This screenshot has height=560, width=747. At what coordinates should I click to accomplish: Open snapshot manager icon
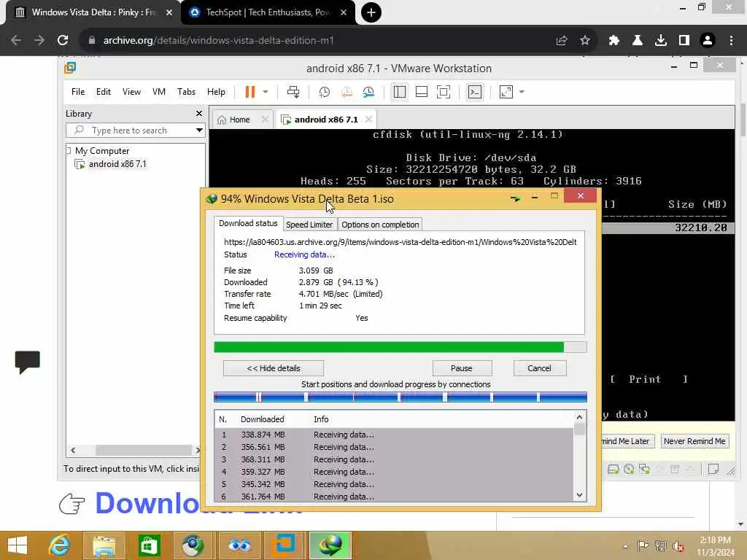point(368,92)
